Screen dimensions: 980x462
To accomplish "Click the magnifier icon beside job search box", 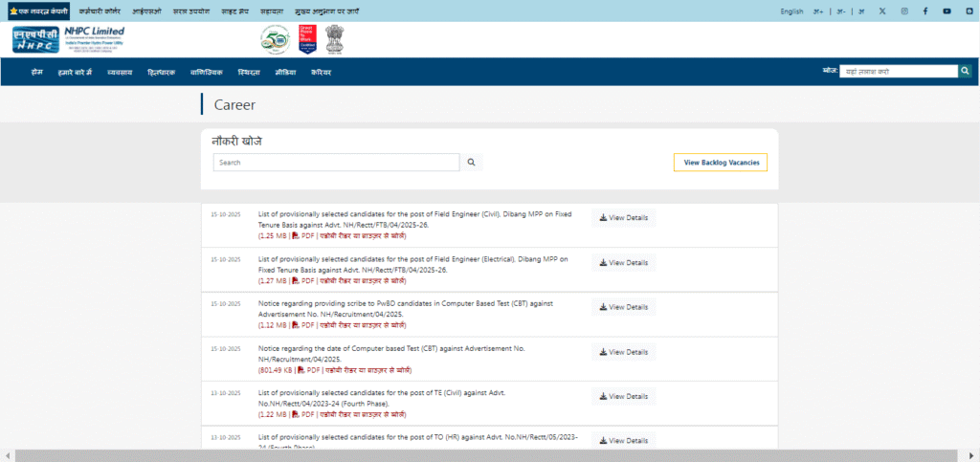I will click(471, 163).
